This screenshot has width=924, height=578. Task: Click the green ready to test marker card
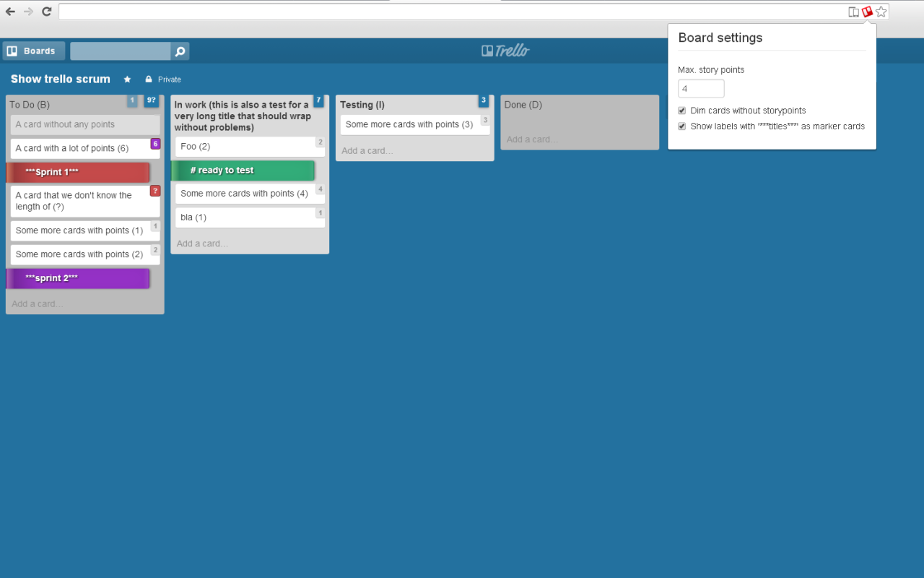[243, 170]
